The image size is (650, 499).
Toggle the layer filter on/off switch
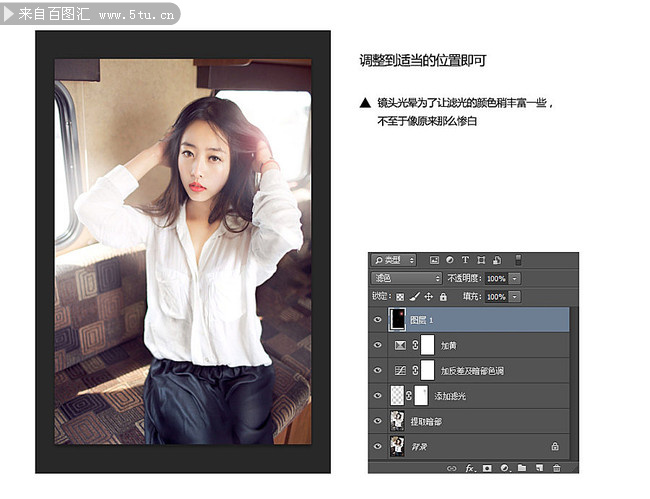tap(517, 260)
